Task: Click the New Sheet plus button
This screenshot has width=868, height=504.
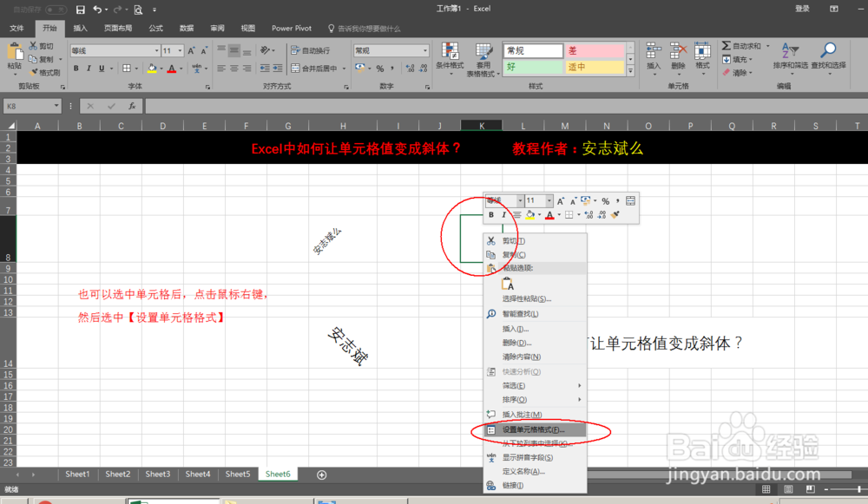Action: [x=321, y=474]
